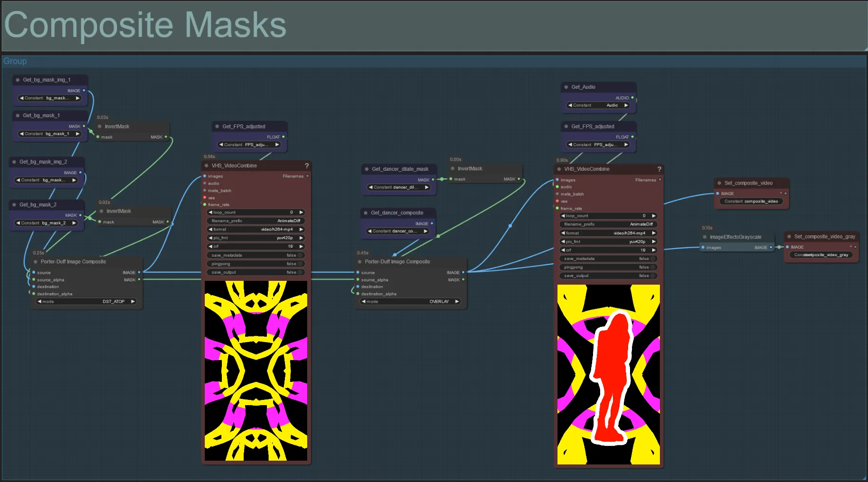868x482 pixels.
Task: Open the format dropdown on the kaleidoscope VHS_VideoCombine node
Action: point(256,229)
